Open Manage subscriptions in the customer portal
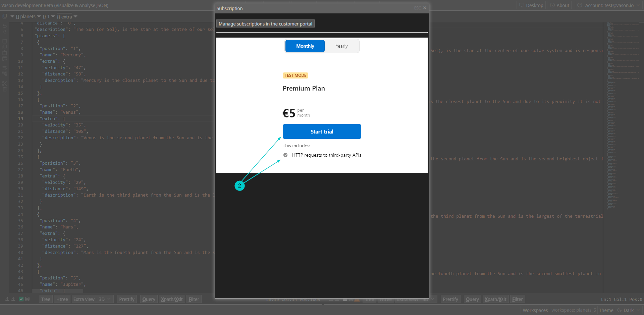 [x=265, y=23]
